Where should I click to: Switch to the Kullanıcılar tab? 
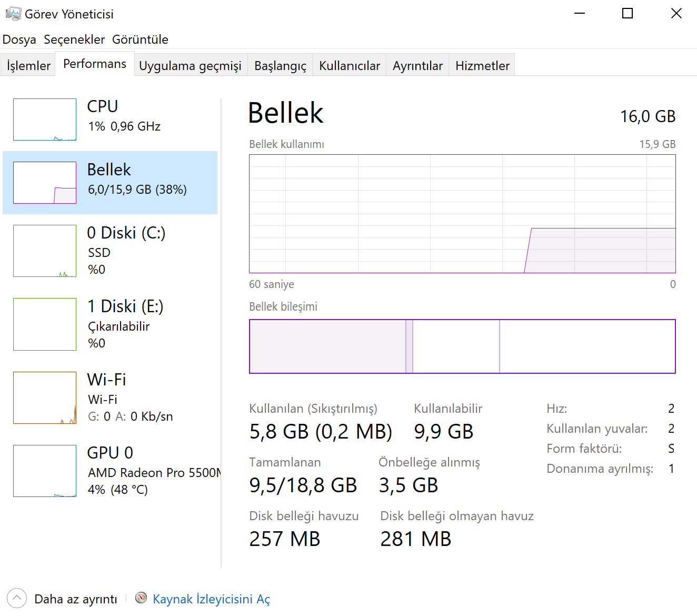coord(349,65)
